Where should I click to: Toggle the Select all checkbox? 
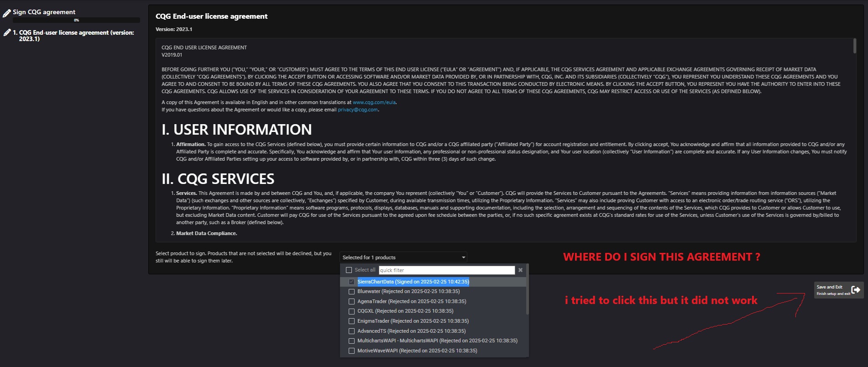tap(349, 270)
